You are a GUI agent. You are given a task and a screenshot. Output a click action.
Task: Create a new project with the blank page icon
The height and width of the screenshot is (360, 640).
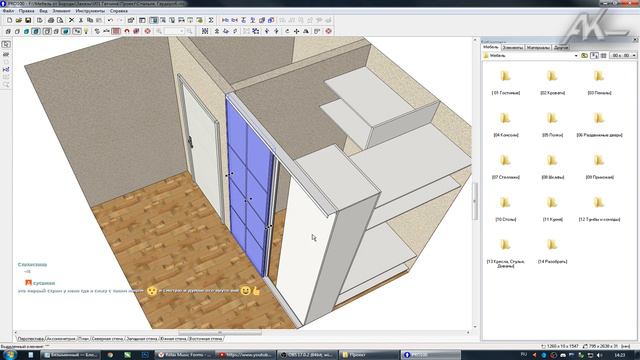pyautogui.click(x=9, y=20)
